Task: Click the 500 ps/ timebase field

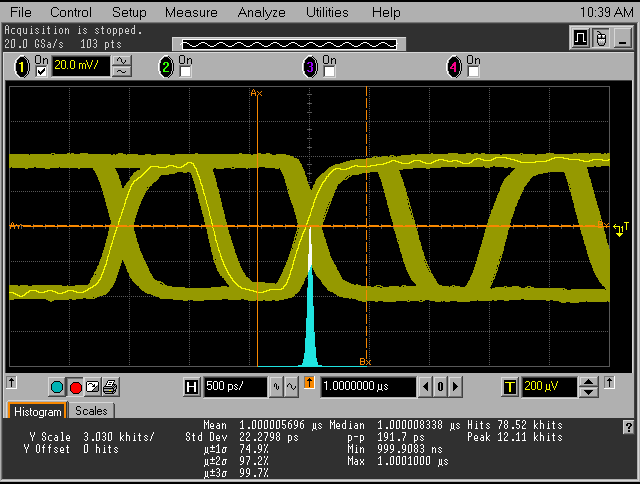Action: [x=235, y=387]
